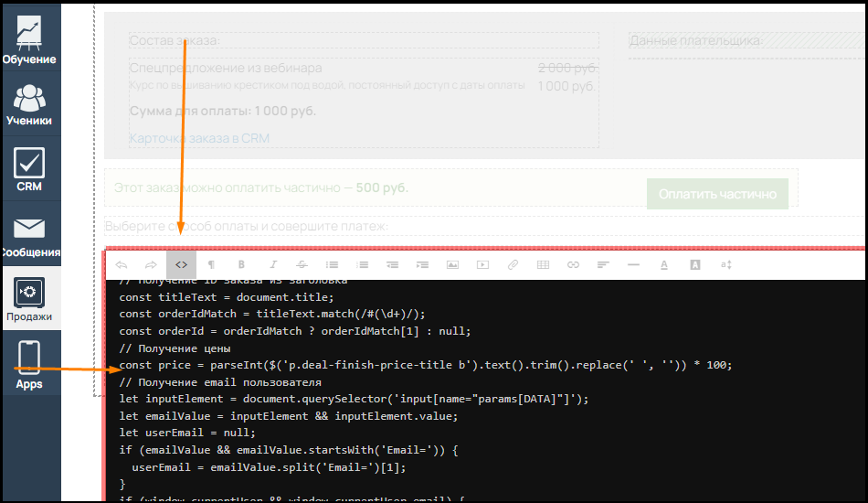Open the text alignment menu
Image resolution: width=868 pixels, height=503 pixels.
pos(603,265)
